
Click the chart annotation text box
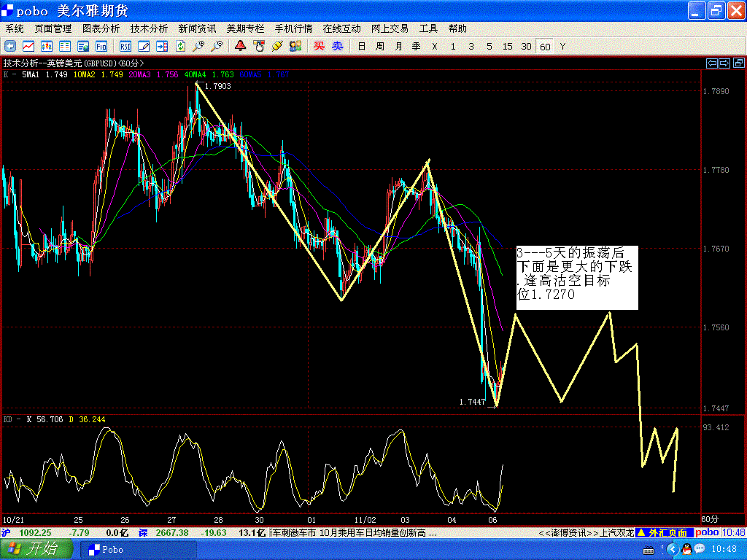576,277
